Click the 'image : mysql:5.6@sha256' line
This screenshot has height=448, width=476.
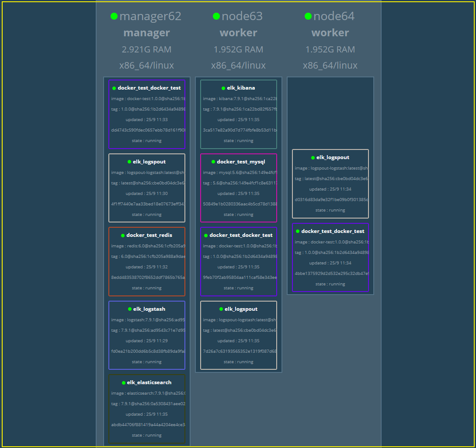(240, 172)
